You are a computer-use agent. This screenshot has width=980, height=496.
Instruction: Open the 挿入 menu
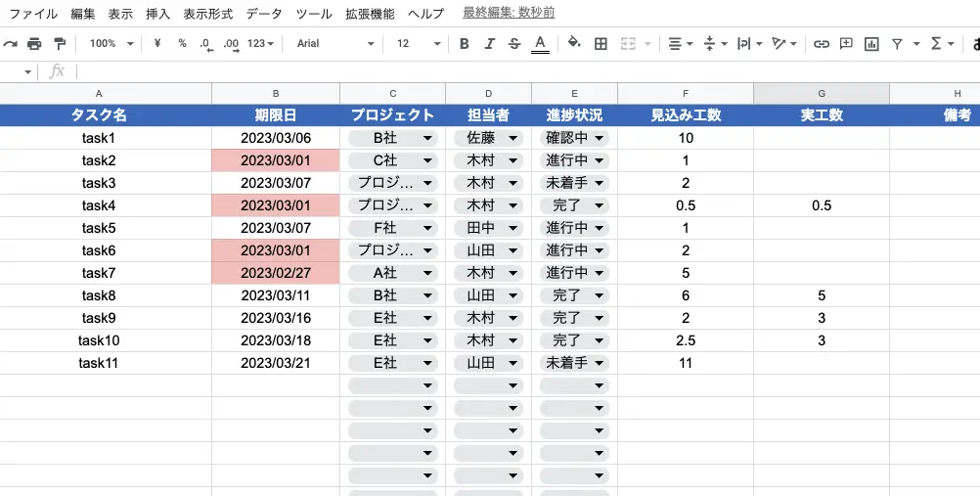tap(158, 13)
